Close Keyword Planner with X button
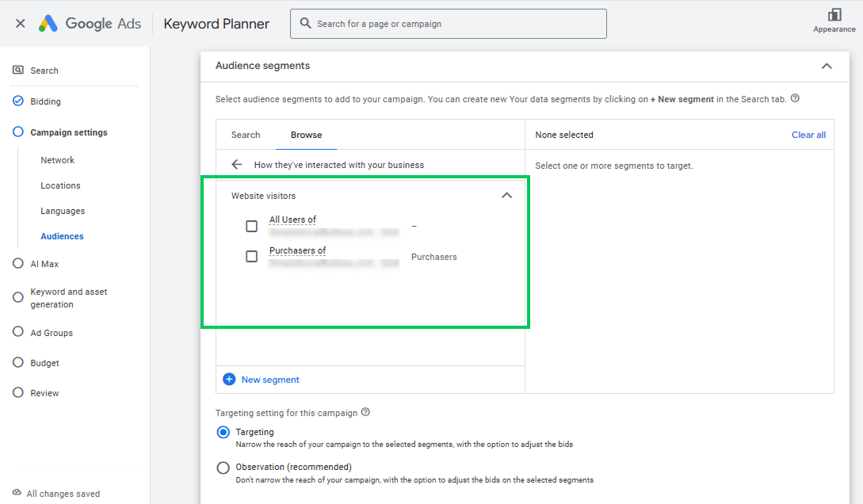 (21, 23)
